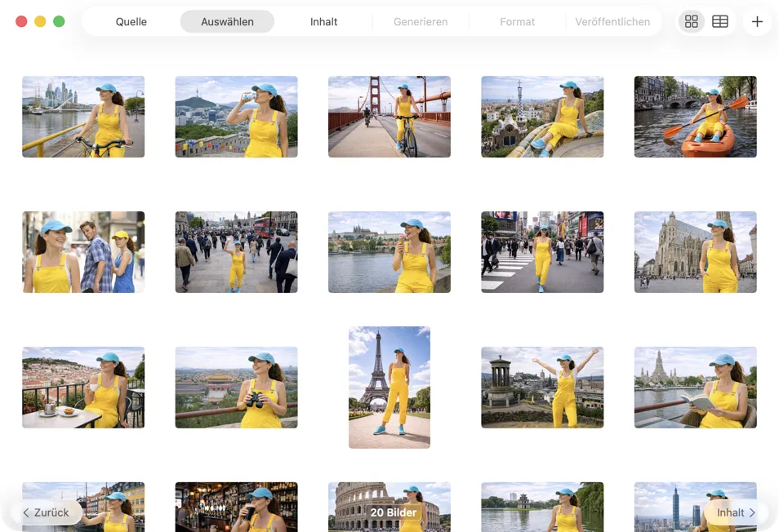
Task: Switch to list view icon
Action: tap(720, 22)
